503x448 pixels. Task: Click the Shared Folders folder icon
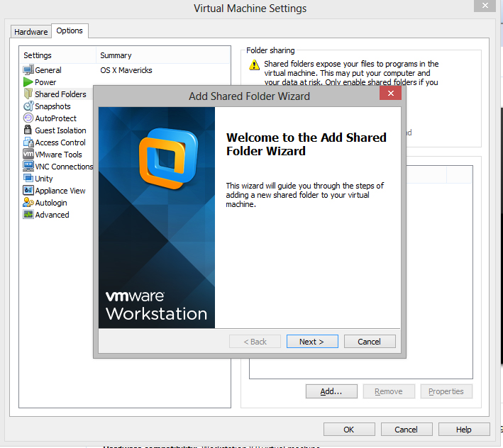coord(28,94)
